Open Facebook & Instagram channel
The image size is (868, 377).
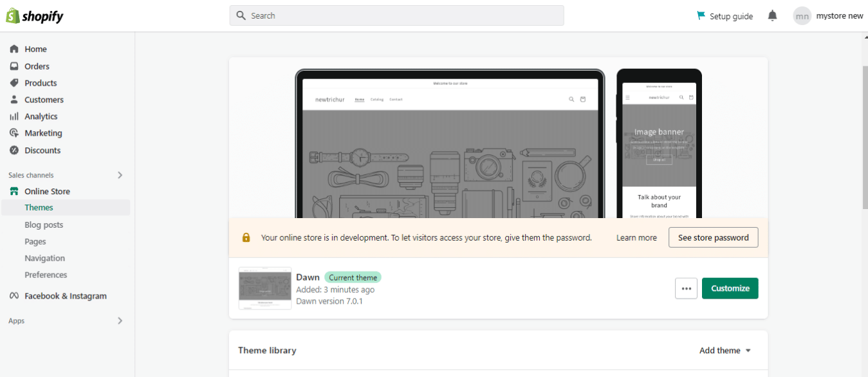click(x=14, y=295)
